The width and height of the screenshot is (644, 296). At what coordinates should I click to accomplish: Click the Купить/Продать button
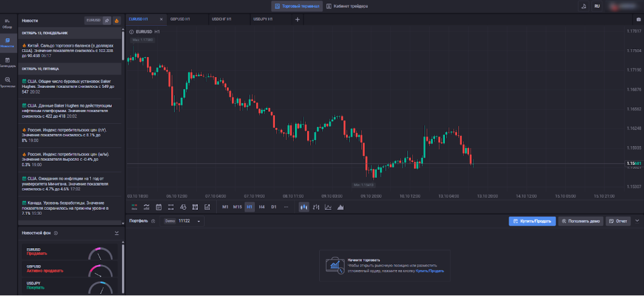tap(532, 221)
